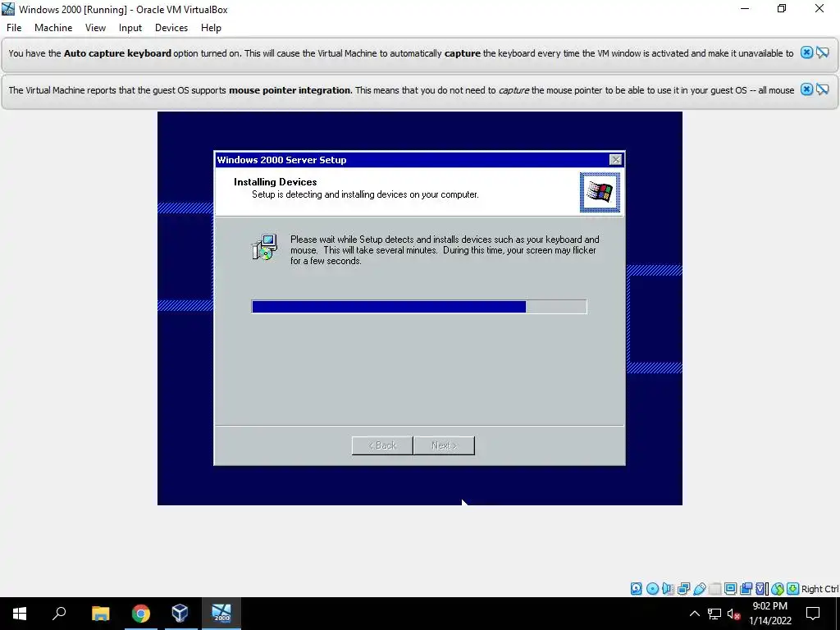Open the File menu
This screenshot has width=840, height=630.
(x=14, y=28)
